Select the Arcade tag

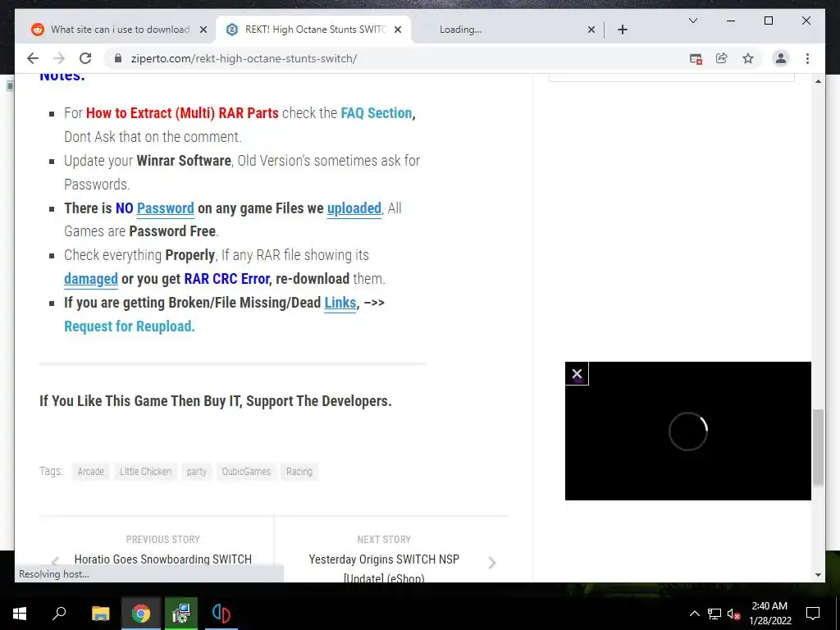[90, 472]
